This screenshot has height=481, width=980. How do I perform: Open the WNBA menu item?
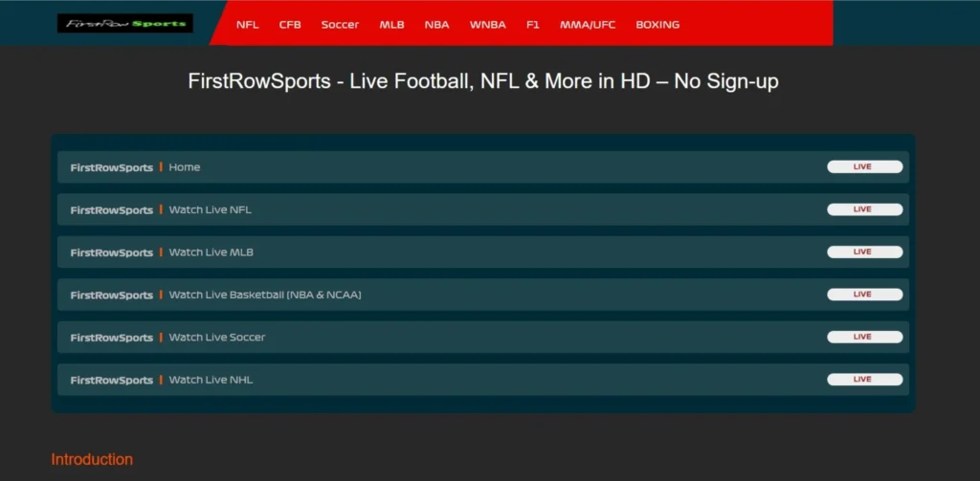[x=488, y=25]
